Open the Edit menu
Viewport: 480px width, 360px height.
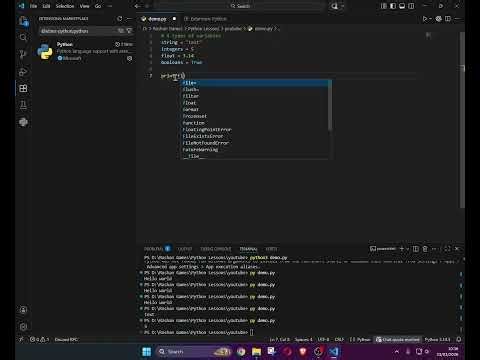46,6
